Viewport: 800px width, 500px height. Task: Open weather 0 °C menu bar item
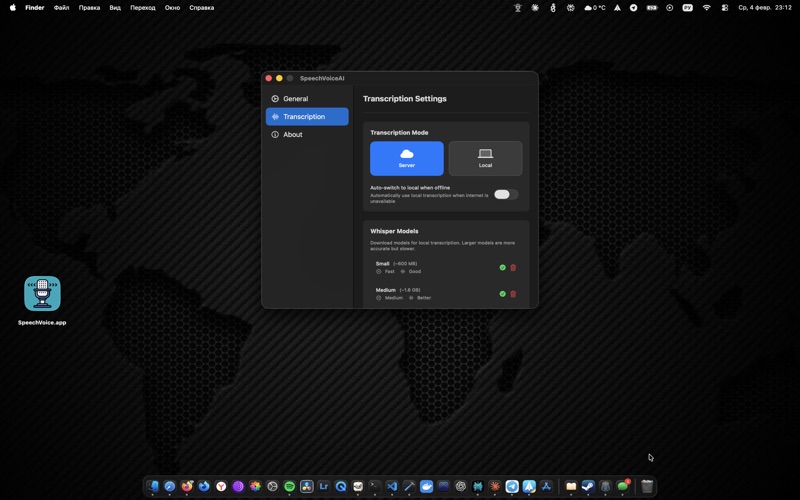(595, 8)
